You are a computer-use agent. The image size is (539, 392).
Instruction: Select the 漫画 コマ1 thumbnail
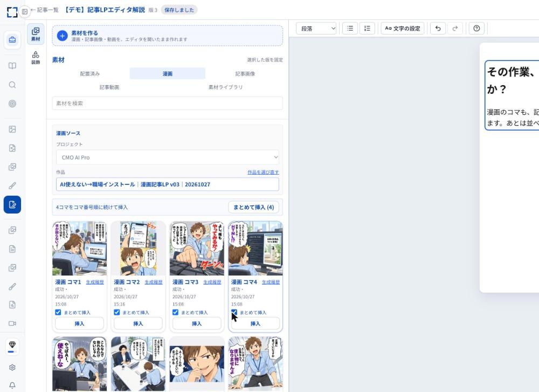click(x=79, y=248)
